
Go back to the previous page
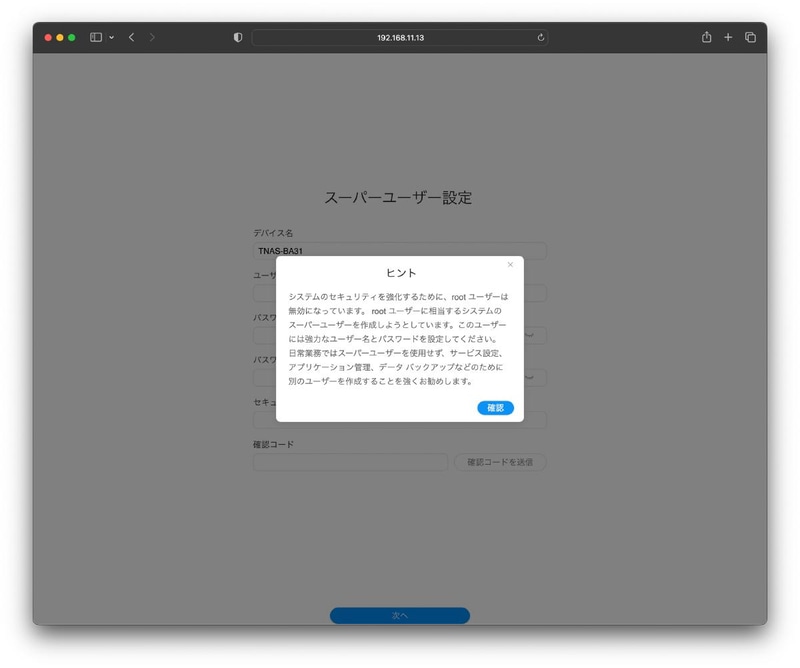132,37
